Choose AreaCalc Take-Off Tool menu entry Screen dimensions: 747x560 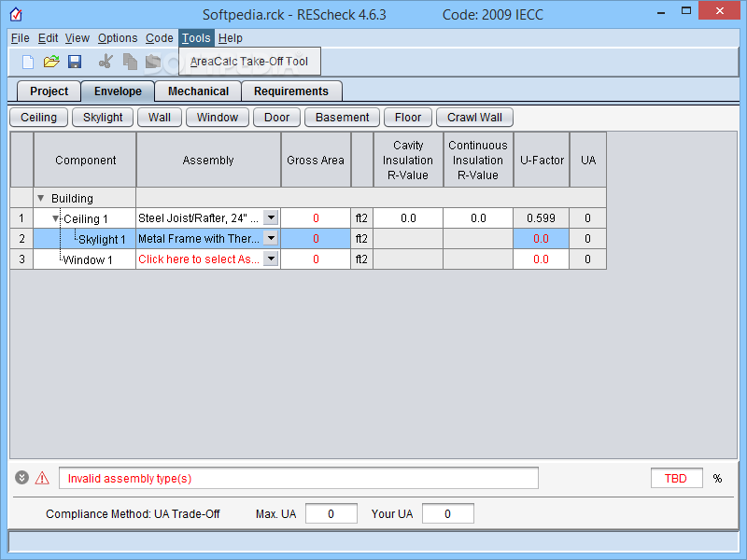click(x=249, y=62)
